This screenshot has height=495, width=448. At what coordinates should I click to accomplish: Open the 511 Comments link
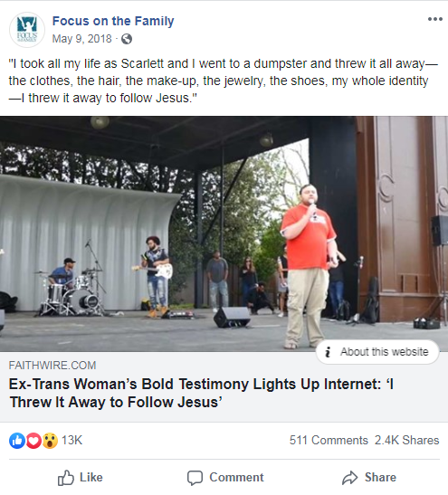click(x=329, y=440)
